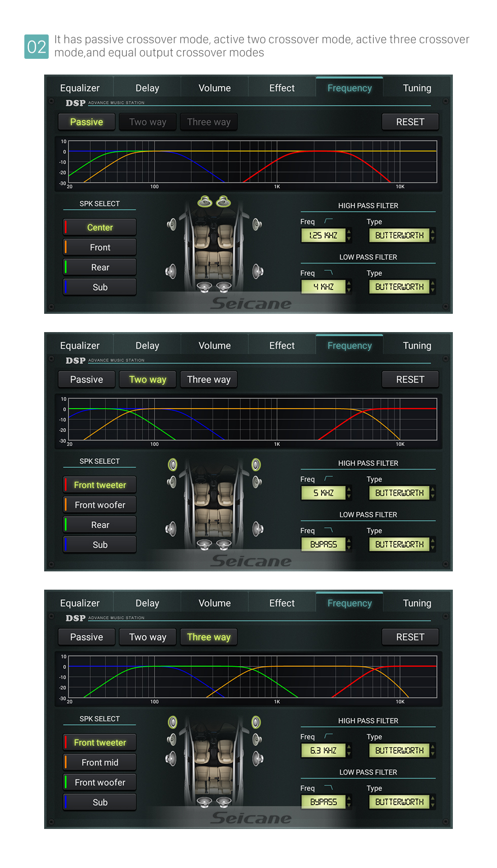This screenshot has height=868, width=497.
Task: Toggle the highlighted Passive mode in Passive-mode panel
Action: click(87, 122)
